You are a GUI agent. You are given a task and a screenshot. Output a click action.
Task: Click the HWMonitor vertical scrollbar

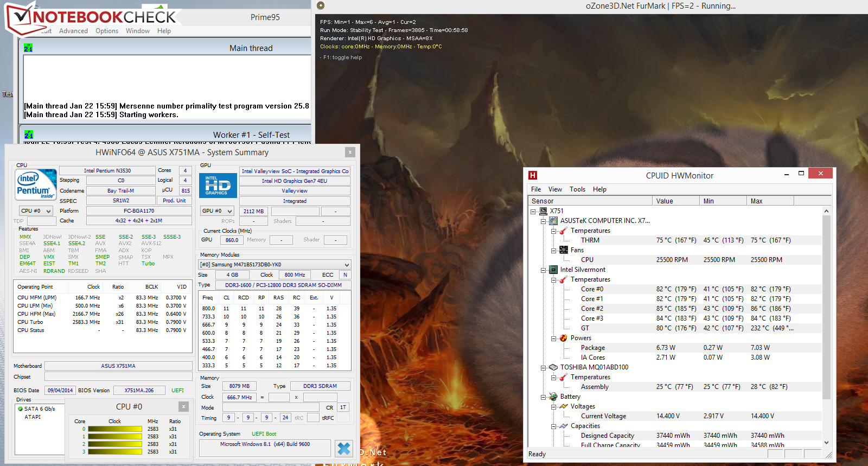(x=827, y=307)
